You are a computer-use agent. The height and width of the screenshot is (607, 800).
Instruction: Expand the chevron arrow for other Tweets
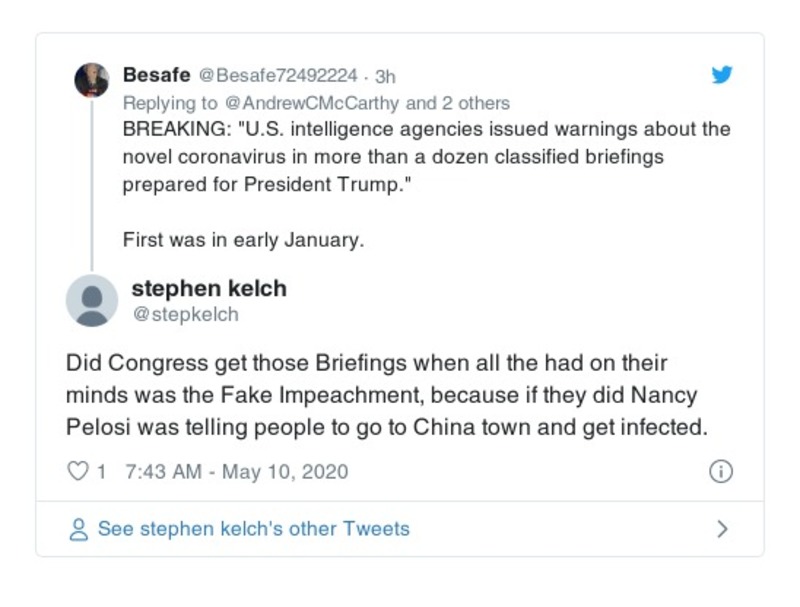[722, 529]
